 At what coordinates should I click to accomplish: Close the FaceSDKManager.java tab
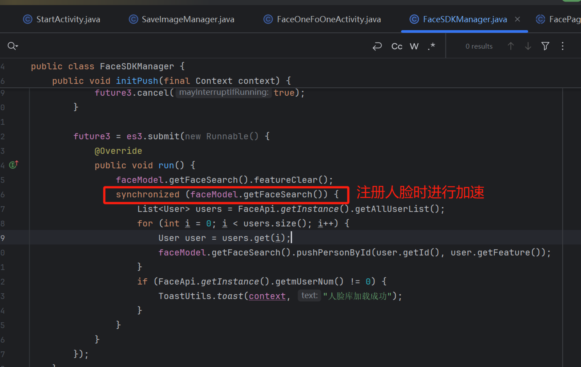pos(517,19)
